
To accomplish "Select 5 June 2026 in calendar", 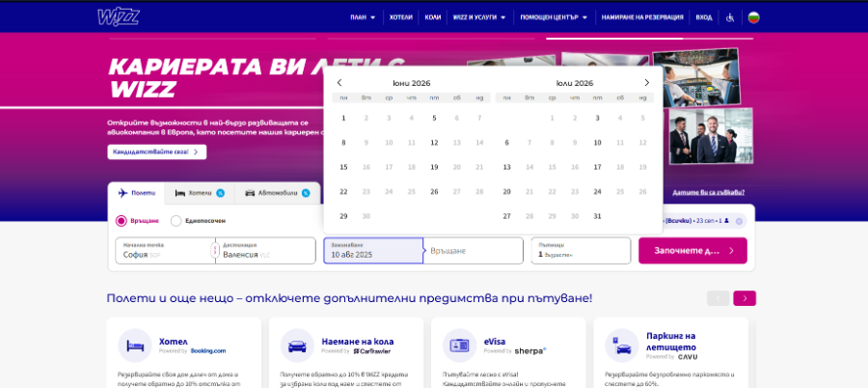I will coord(434,118).
